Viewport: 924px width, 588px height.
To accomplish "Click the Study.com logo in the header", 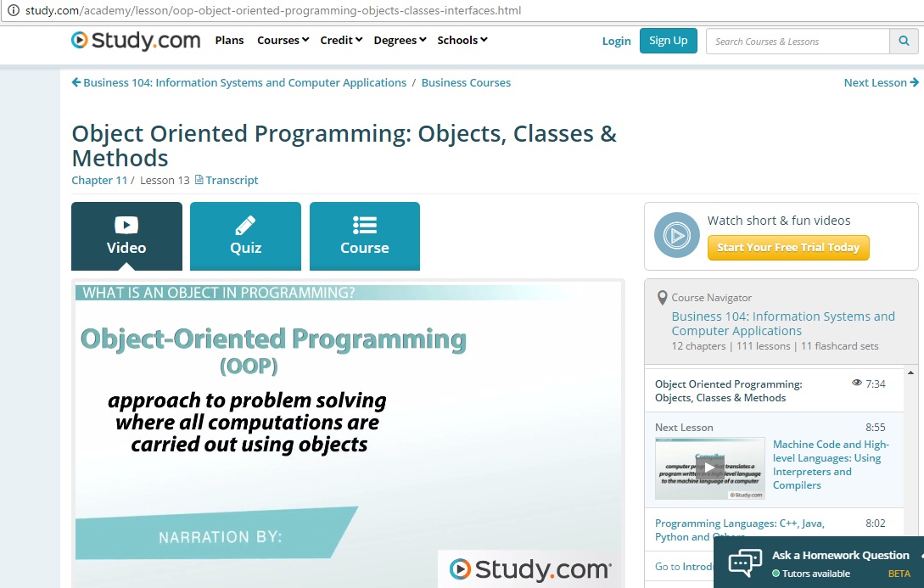I will 136,40.
